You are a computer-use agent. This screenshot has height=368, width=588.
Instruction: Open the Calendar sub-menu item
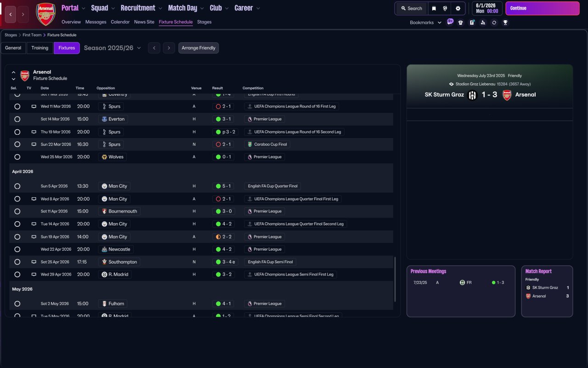(120, 22)
